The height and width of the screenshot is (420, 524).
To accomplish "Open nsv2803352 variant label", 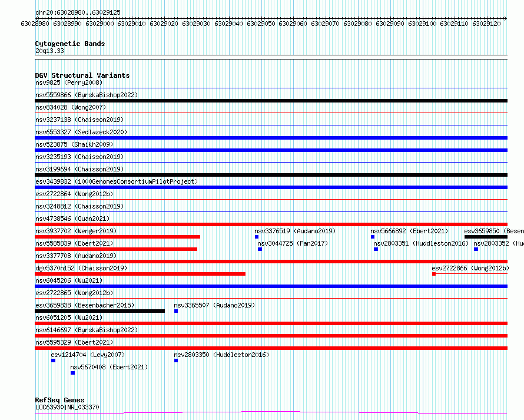I will (x=499, y=243).
